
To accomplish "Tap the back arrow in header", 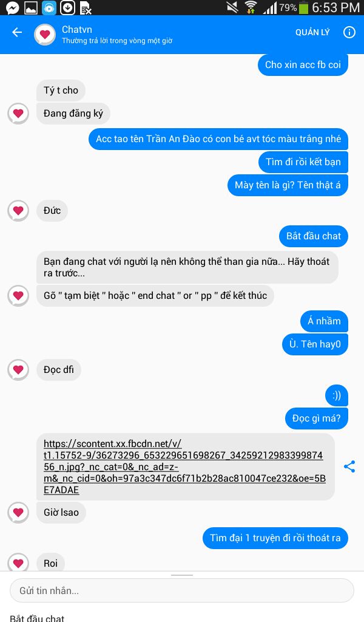I will pos(17,32).
